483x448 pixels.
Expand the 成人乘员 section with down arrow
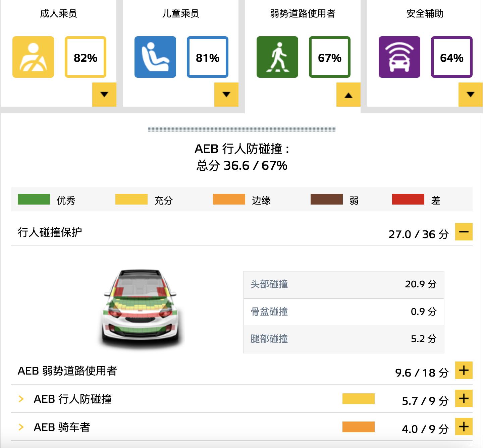click(x=104, y=95)
